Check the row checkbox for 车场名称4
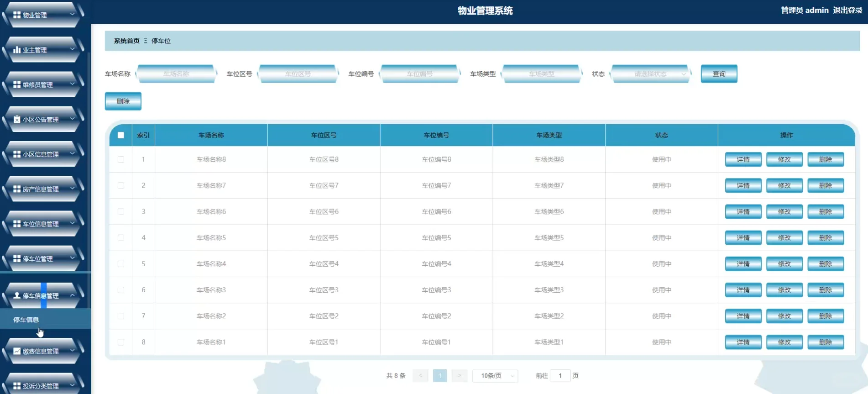Image resolution: width=868 pixels, height=394 pixels. (121, 264)
